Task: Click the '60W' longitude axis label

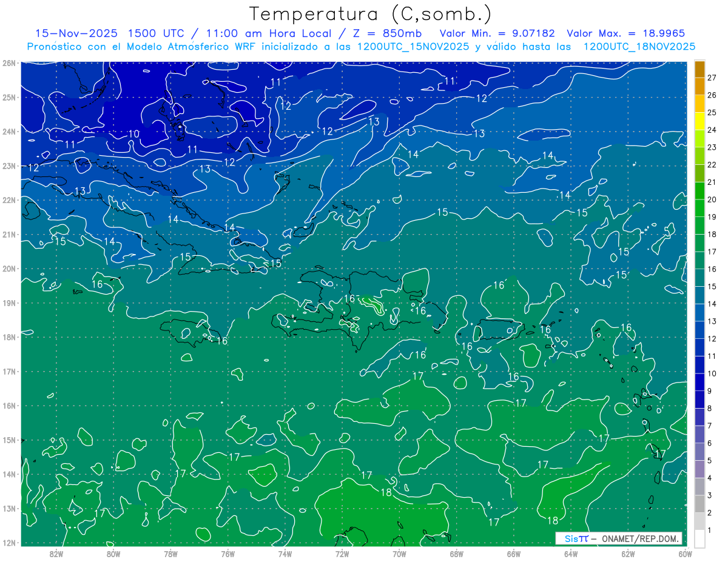Action: [686, 554]
